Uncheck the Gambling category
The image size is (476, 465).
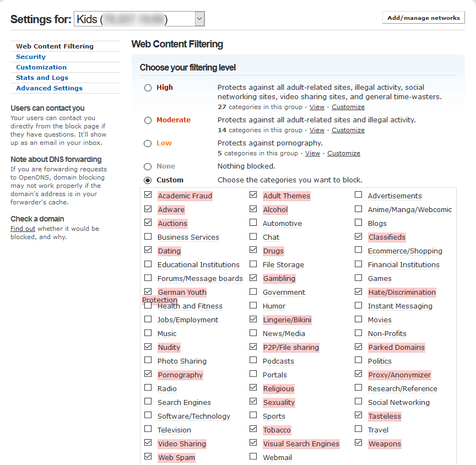point(253,278)
